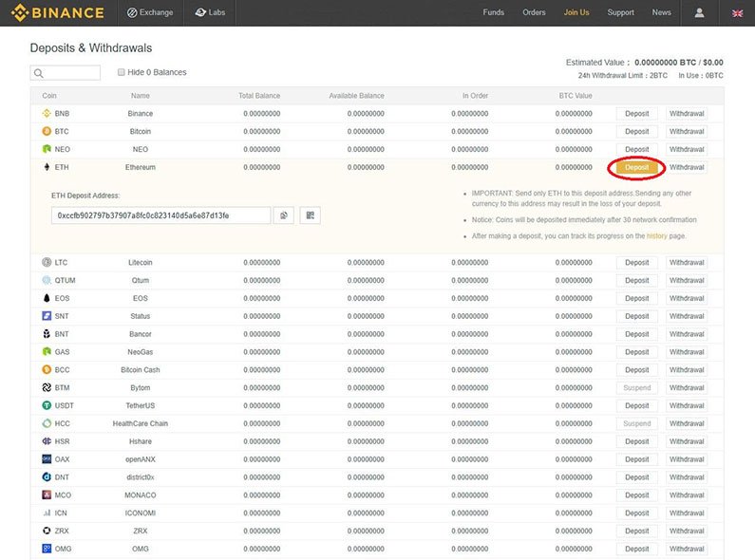The image size is (755, 560).
Task: Click the ZRX coin icon
Action: [47, 531]
